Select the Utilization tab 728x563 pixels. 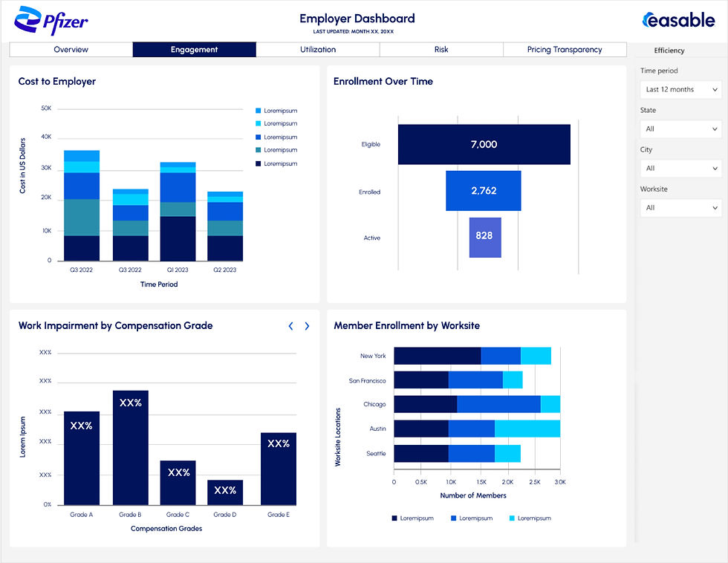317,49
